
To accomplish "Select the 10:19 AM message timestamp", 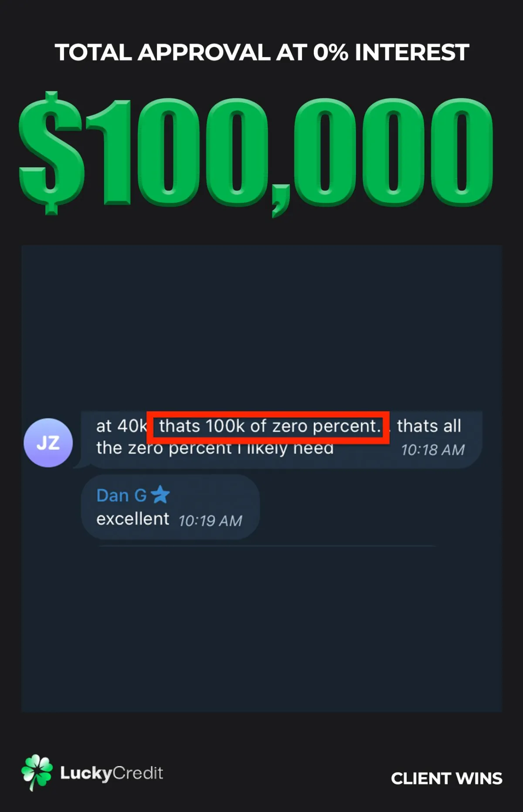I will click(x=210, y=521).
